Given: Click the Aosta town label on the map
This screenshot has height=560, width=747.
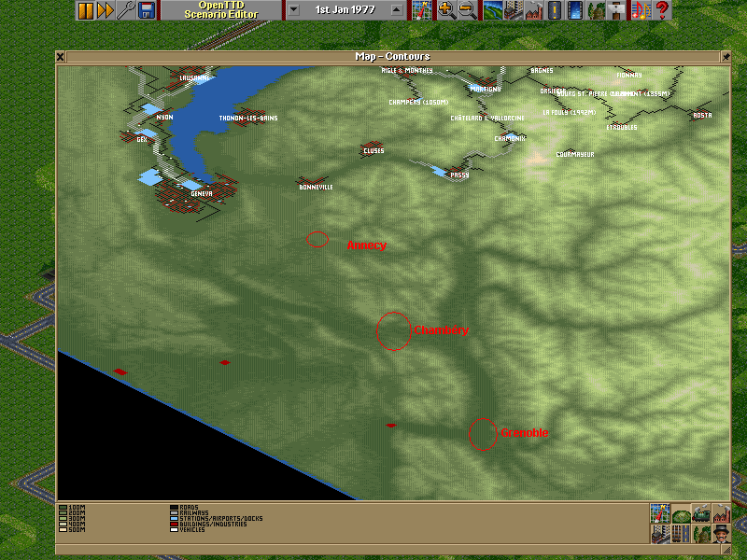Looking at the screenshot, I should coord(703,115).
